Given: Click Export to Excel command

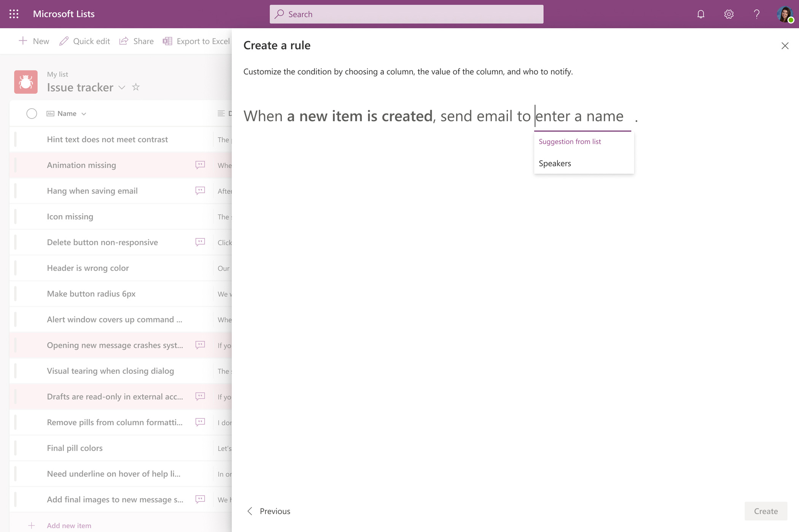Looking at the screenshot, I should point(196,41).
